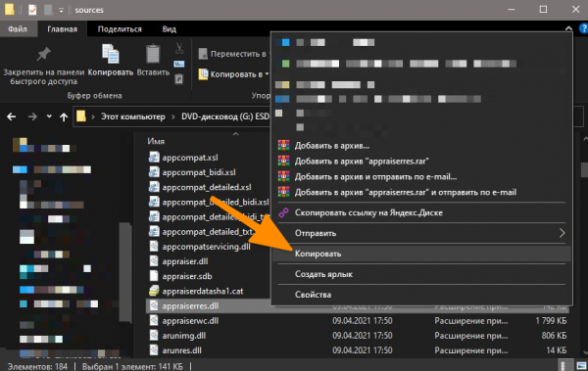This screenshot has width=588, height=371.
Task: Click WinRAR icon beside Добавить в архив...
Action: (x=283, y=146)
